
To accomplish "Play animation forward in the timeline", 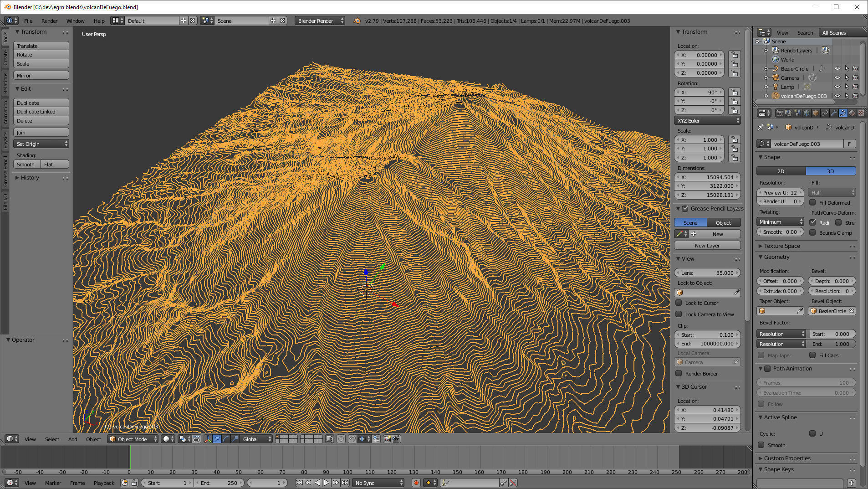I will pyautogui.click(x=327, y=483).
